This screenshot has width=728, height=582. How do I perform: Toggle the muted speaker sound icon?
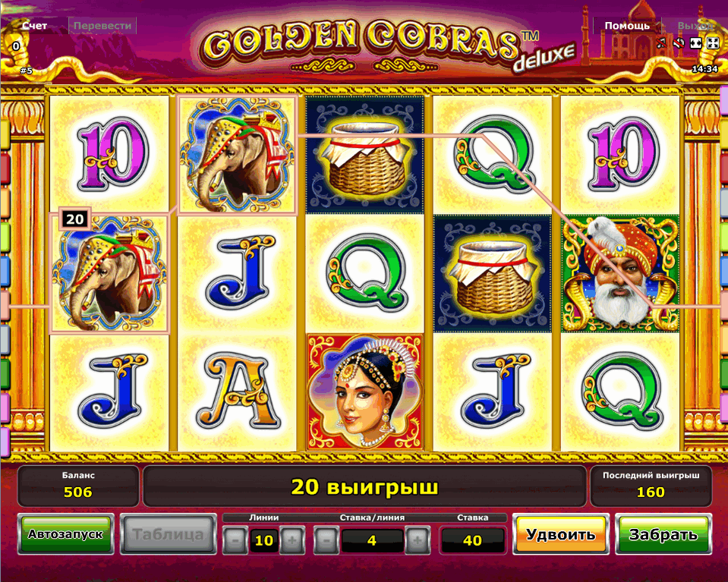679,43
